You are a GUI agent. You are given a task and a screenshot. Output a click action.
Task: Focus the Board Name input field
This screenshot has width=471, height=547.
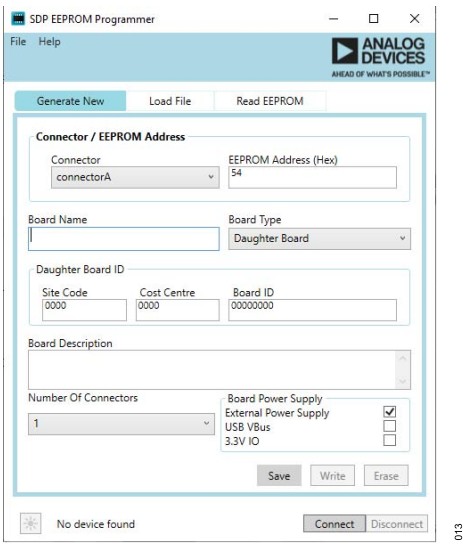124,239
